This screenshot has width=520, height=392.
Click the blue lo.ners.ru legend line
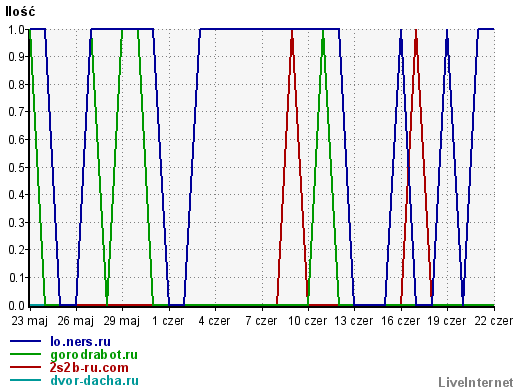pyautogui.click(x=25, y=342)
